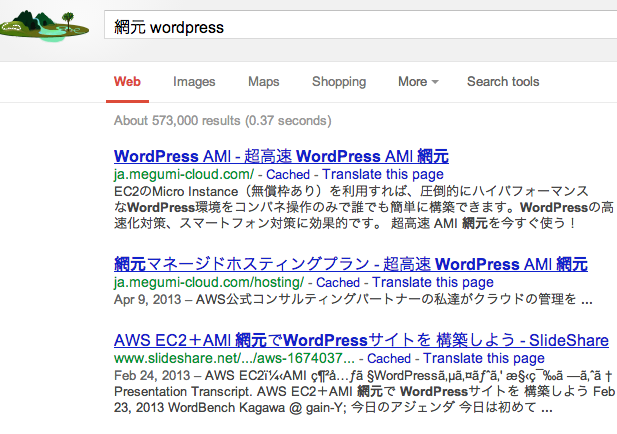Open 網元マネージドホスティングプラン result title
The image size is (617, 434).
point(351,264)
